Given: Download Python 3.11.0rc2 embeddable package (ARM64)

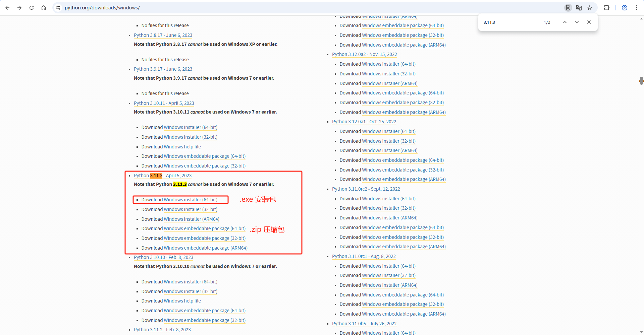Looking at the screenshot, I should (404, 247).
